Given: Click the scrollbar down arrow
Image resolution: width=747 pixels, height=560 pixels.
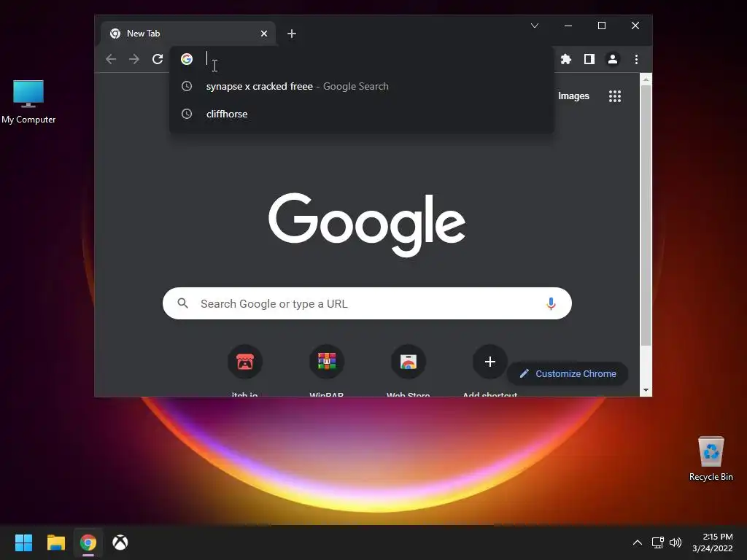Looking at the screenshot, I should pos(646,390).
